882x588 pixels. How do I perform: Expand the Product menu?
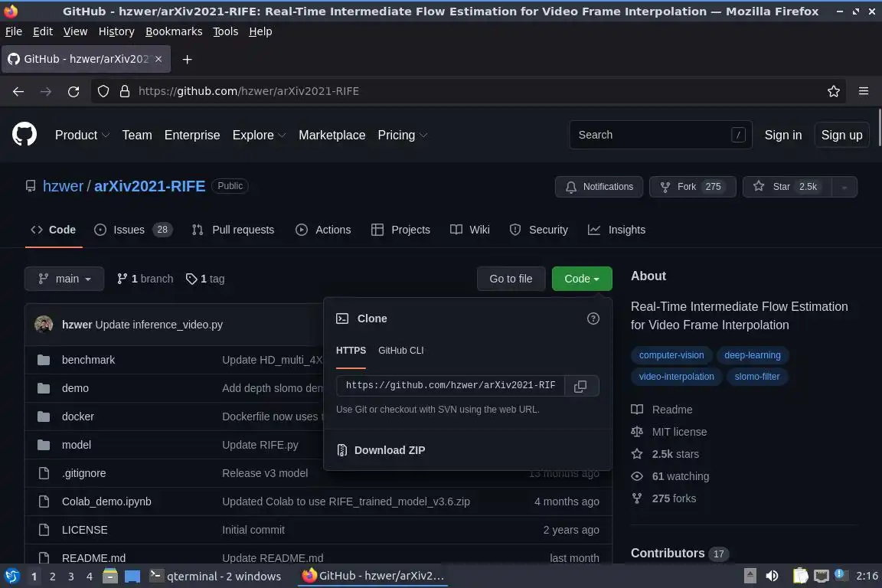[x=82, y=135]
